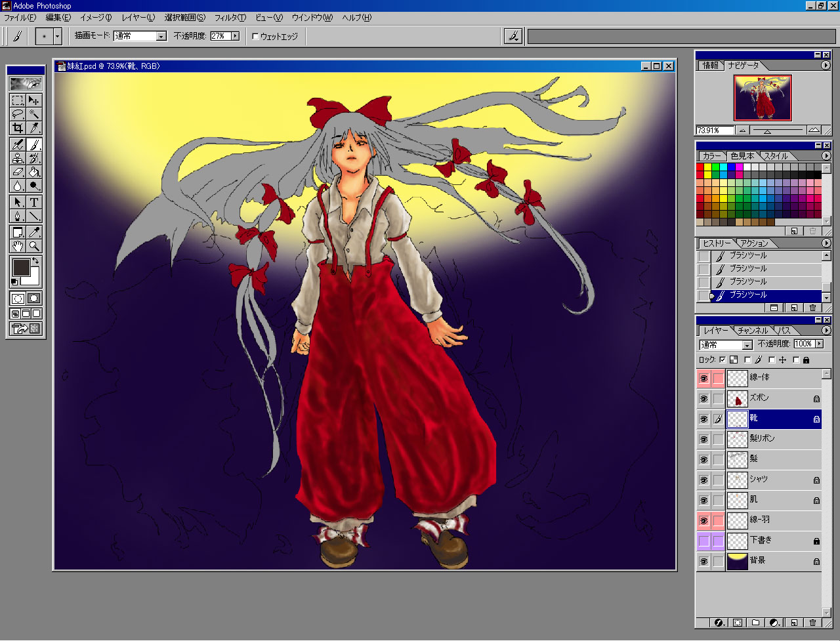Switch to the チャンネル tab
Screen dimensions: 840x641
pyautogui.click(x=752, y=331)
